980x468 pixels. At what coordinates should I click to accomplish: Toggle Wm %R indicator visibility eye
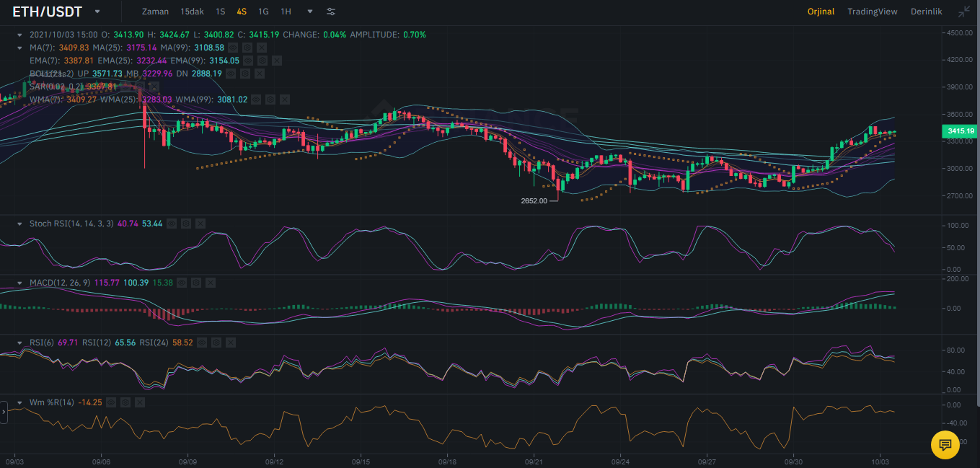[x=111, y=402]
